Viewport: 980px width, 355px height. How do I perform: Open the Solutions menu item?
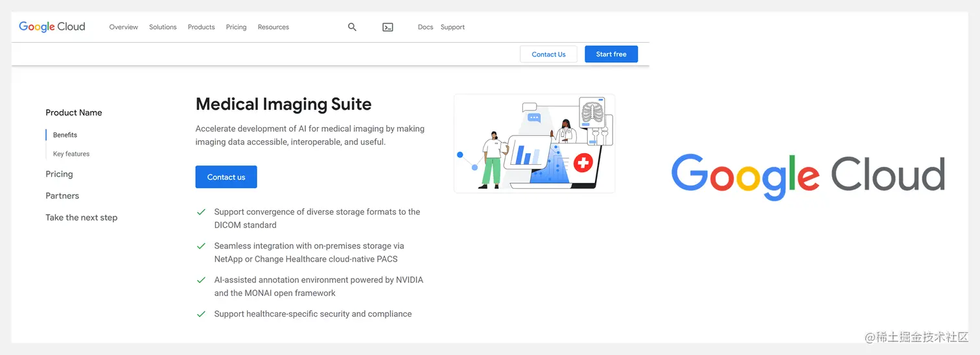163,27
